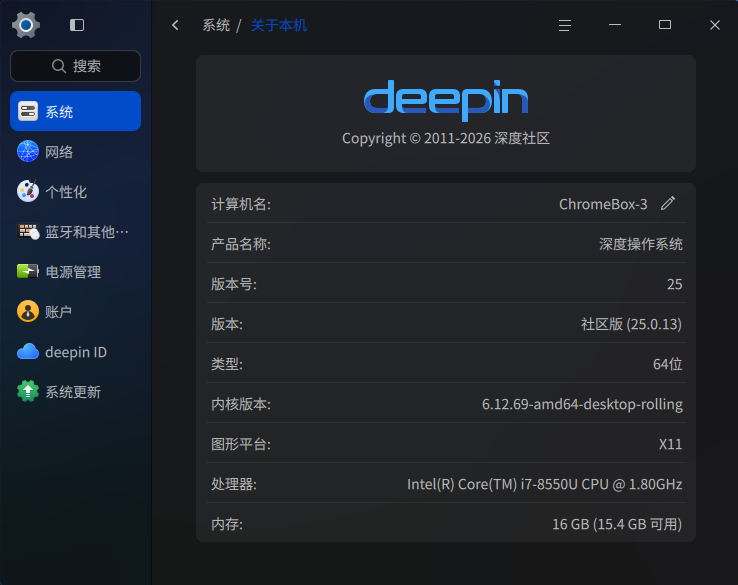Toggle the sidebar panel icon

pos(77,25)
